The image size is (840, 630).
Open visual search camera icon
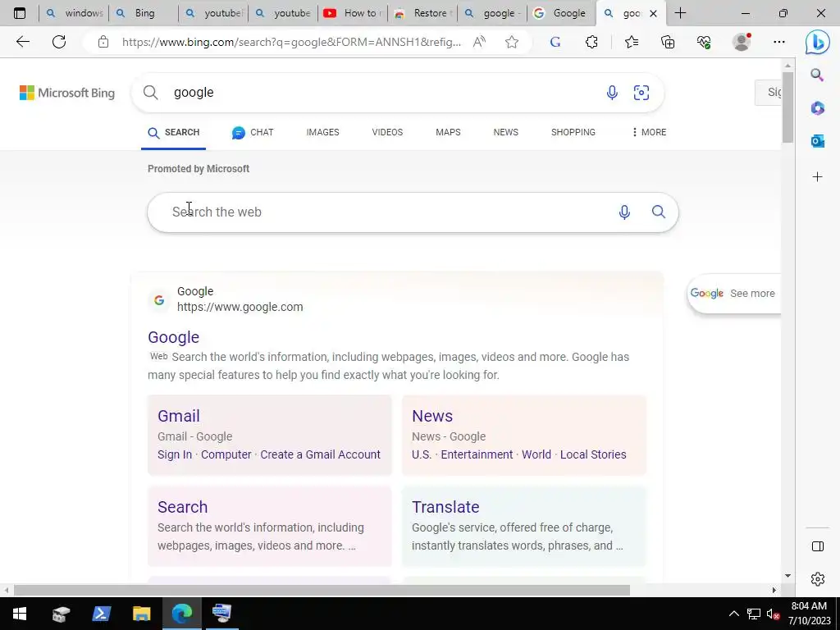point(641,93)
